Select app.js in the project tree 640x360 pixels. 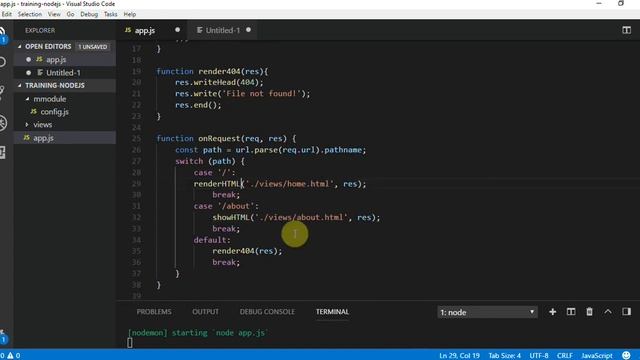[x=65, y=138]
